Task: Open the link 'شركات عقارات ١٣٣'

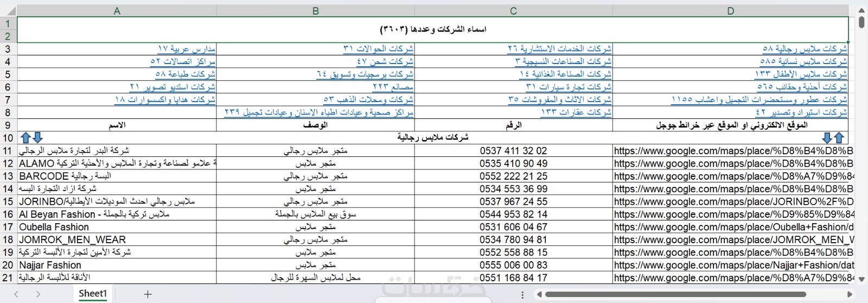Action: (x=576, y=112)
